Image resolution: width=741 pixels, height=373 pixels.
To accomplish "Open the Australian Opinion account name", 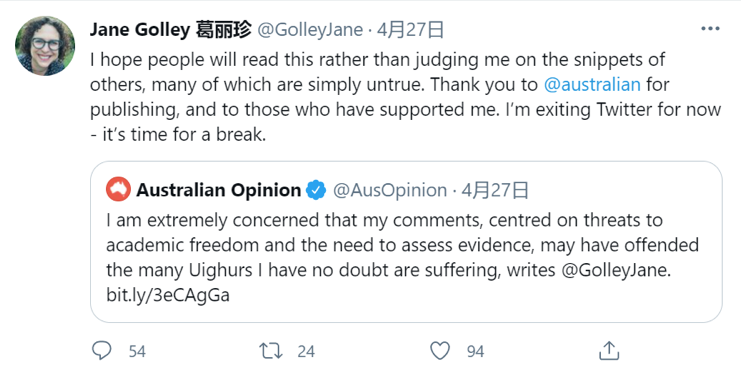I will [218, 190].
